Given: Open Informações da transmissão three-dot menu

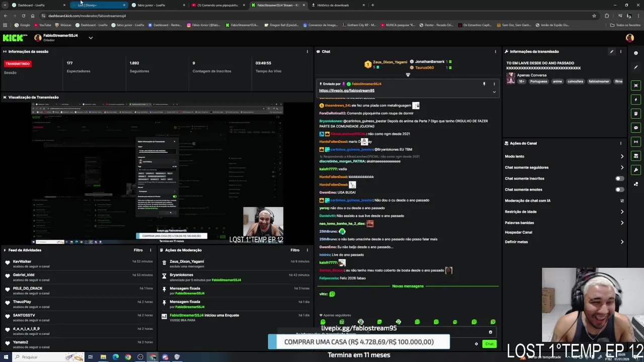Looking at the screenshot, I should [x=620, y=51].
